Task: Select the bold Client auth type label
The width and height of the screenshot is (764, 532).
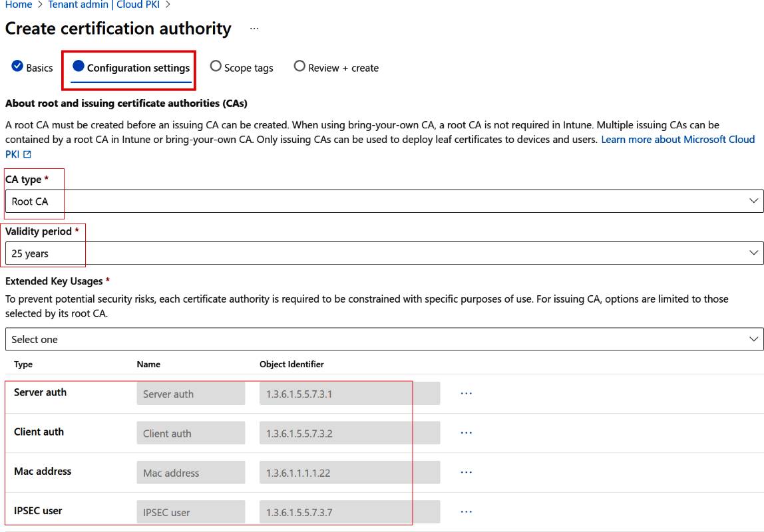Action: pyautogui.click(x=39, y=432)
